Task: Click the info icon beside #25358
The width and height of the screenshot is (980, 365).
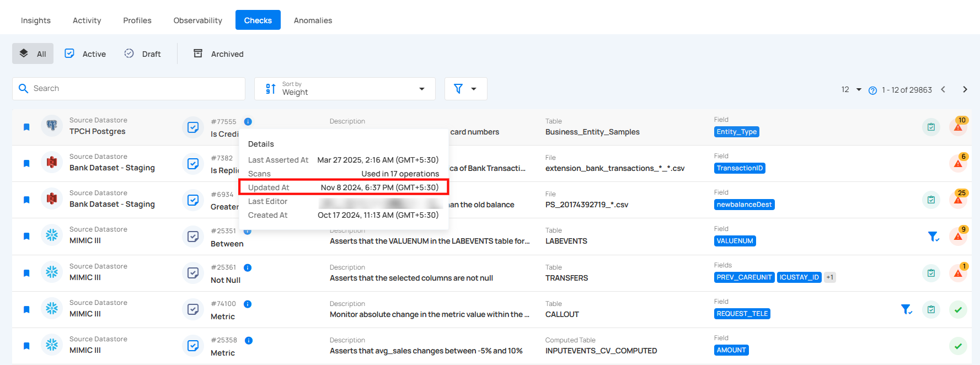Action: point(249,340)
